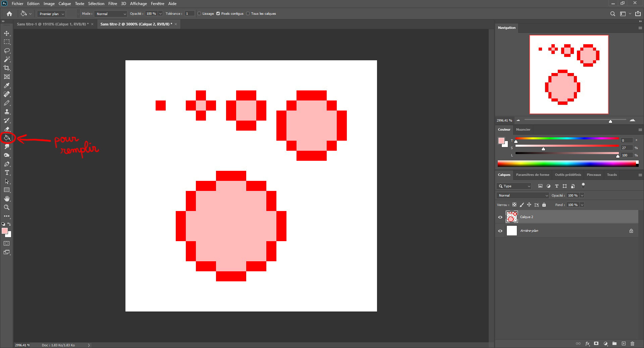Select the Clone Stamp tool
The image size is (644, 348).
click(7, 112)
